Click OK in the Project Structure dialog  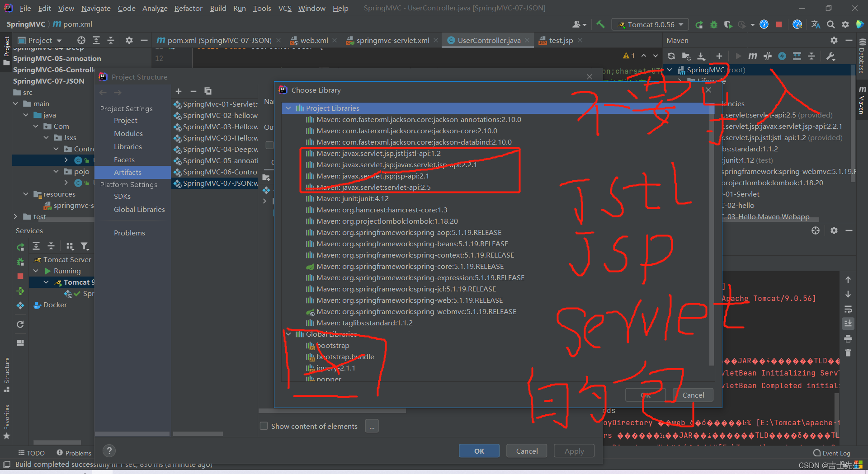[479, 451]
